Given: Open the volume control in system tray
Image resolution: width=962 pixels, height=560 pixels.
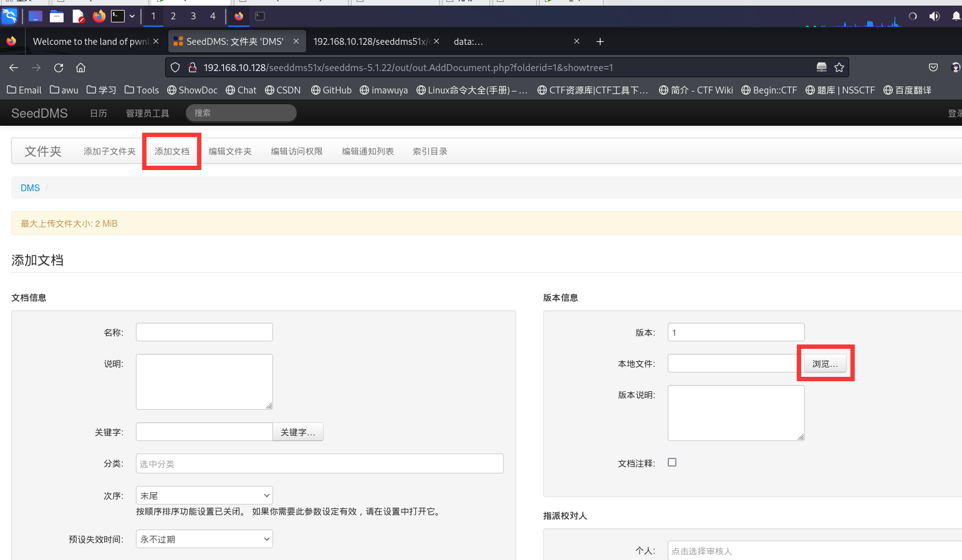Looking at the screenshot, I should click(x=934, y=16).
